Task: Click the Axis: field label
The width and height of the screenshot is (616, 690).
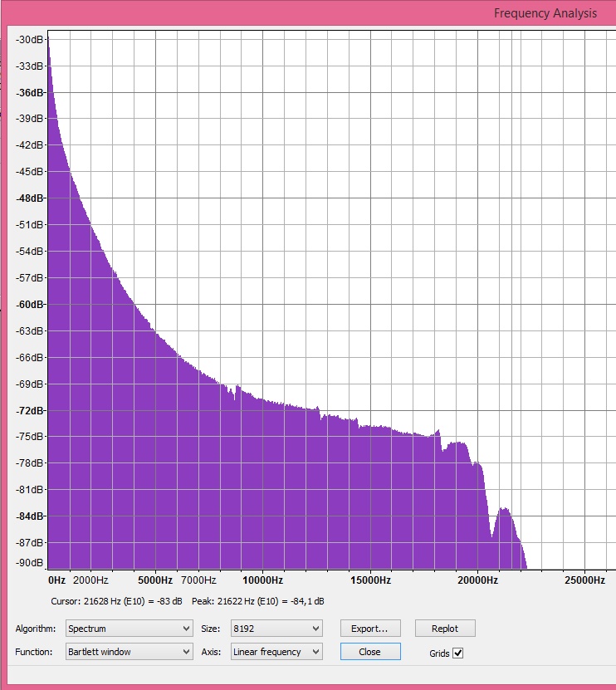Action: click(x=211, y=652)
